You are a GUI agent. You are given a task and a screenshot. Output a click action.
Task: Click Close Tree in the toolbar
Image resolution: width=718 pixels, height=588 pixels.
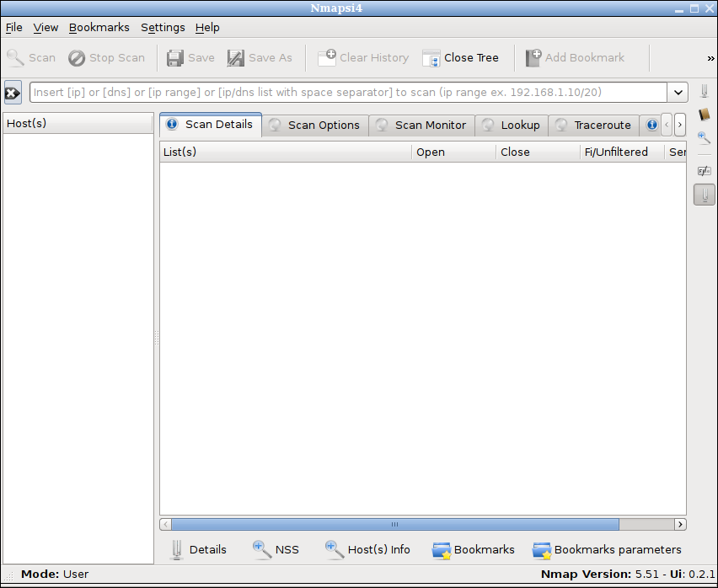[x=461, y=58]
